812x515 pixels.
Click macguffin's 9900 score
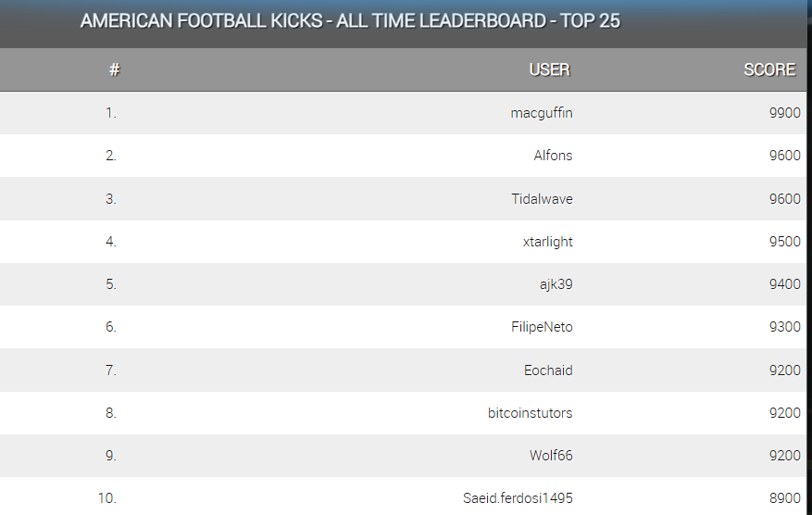(x=784, y=113)
